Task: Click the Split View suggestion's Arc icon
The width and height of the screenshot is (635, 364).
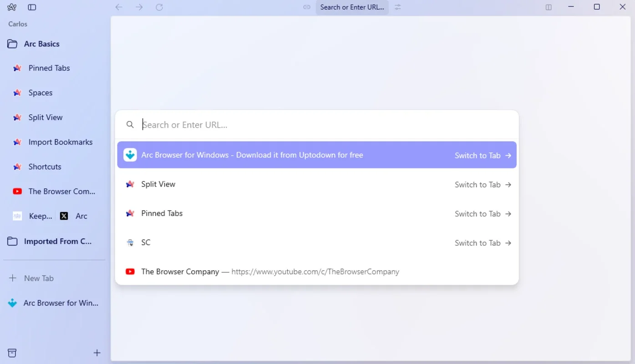Action: (x=130, y=184)
